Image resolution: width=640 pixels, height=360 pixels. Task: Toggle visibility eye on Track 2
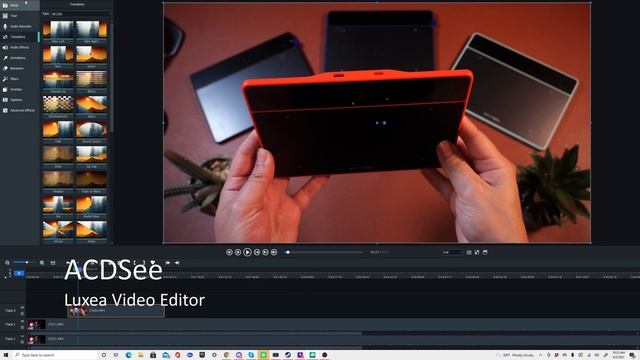(x=22, y=322)
